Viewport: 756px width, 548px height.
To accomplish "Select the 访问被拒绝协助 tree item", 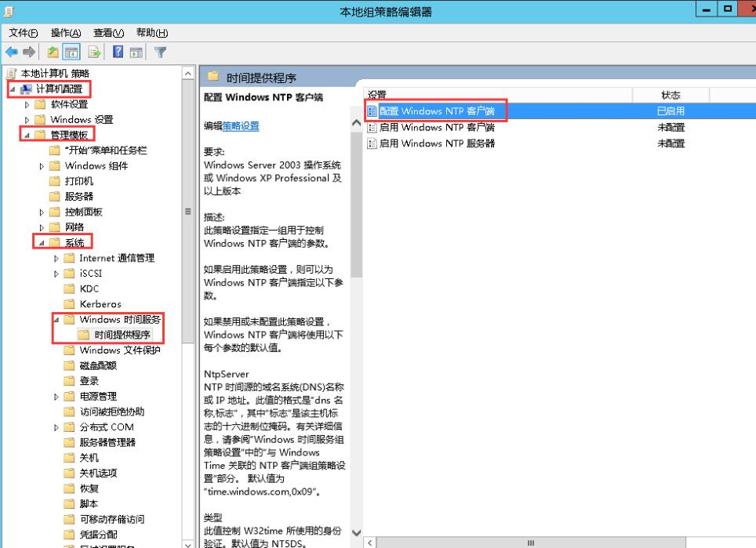I will click(112, 412).
